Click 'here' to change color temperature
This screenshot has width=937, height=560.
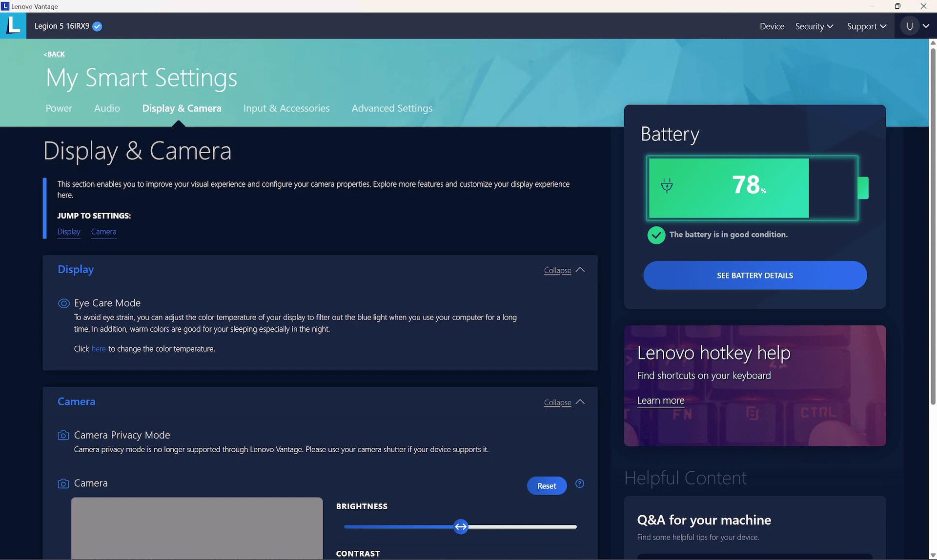[99, 349]
